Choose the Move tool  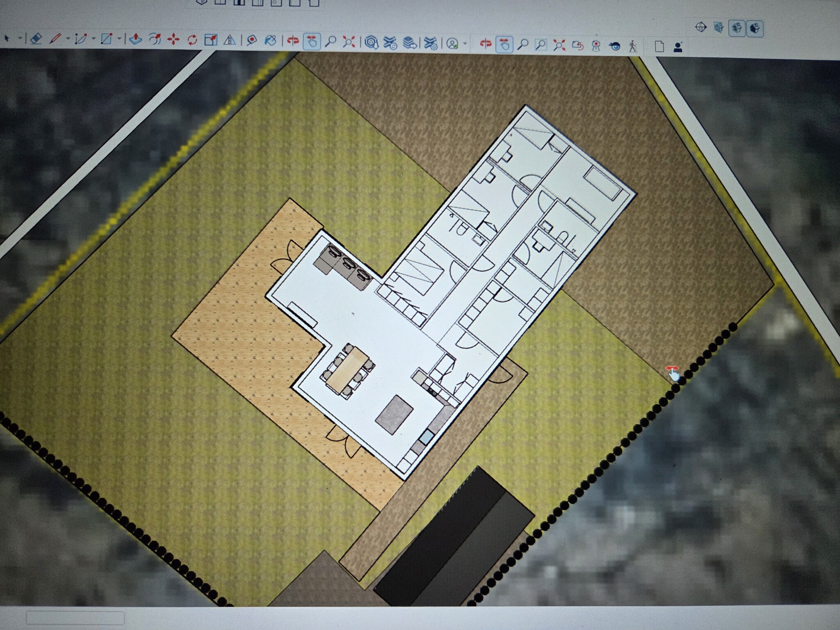point(173,40)
